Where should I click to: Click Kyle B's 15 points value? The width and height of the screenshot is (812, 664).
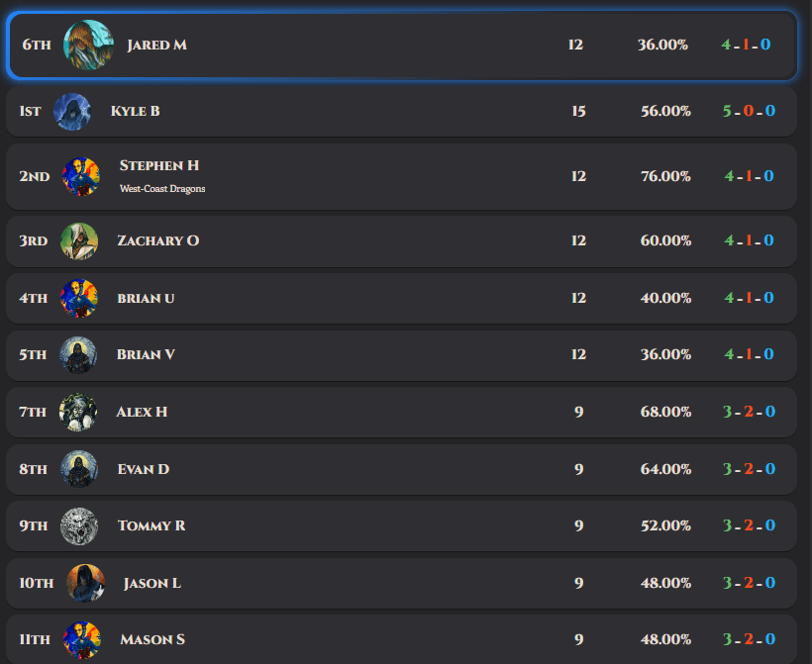click(x=578, y=111)
